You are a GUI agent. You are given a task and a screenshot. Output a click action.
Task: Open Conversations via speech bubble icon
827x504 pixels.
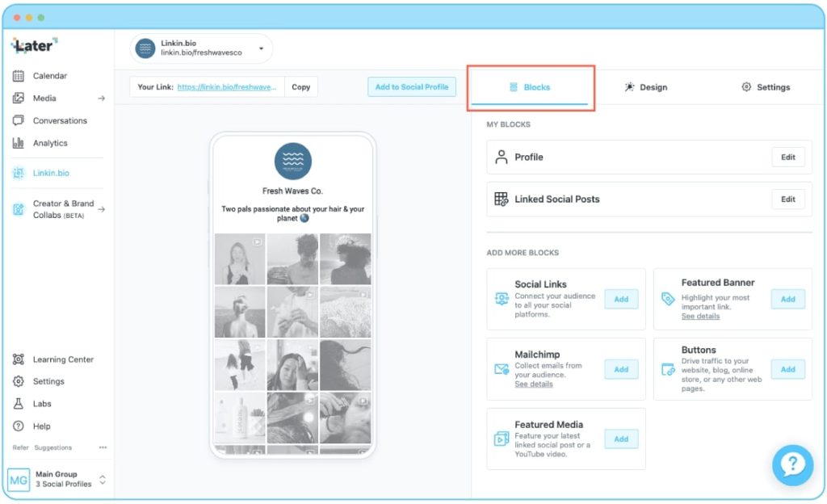(x=19, y=121)
